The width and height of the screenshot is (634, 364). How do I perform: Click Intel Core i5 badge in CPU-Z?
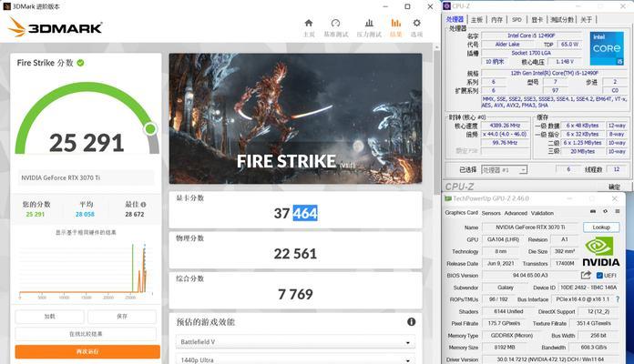click(607, 48)
